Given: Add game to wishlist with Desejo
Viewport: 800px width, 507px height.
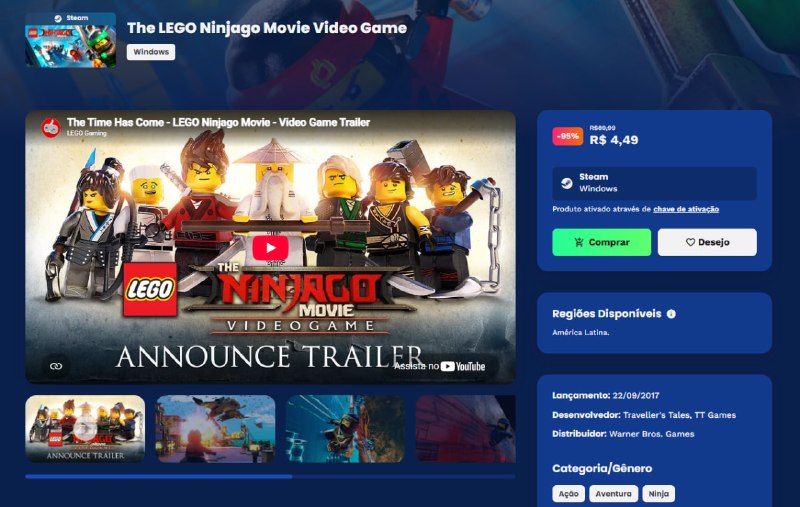Looking at the screenshot, I should click(x=707, y=242).
